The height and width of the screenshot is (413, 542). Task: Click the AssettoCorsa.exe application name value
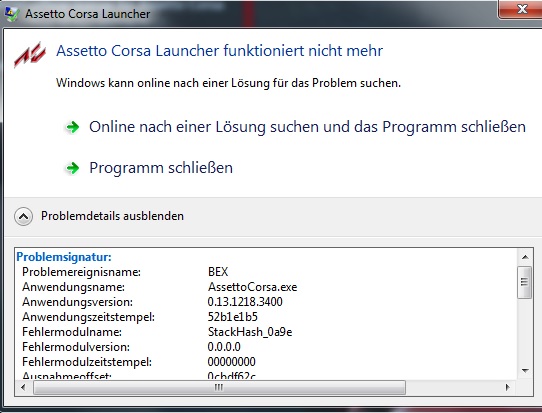253,287
